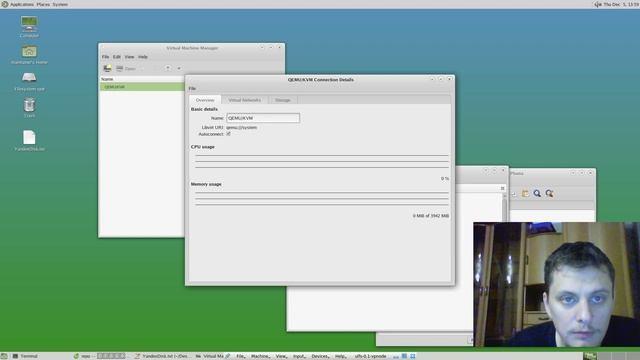Open File menu in Virtual Machine Manager
640x360 pixels.
(x=105, y=57)
